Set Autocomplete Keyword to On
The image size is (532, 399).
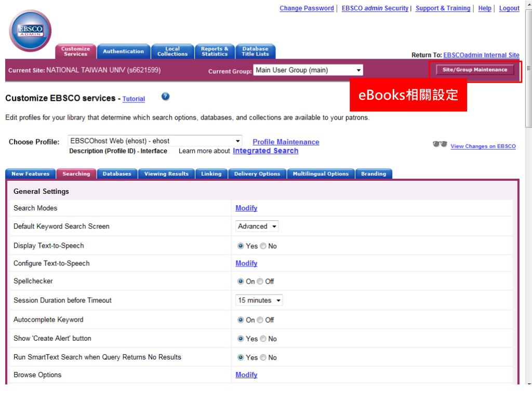241,320
